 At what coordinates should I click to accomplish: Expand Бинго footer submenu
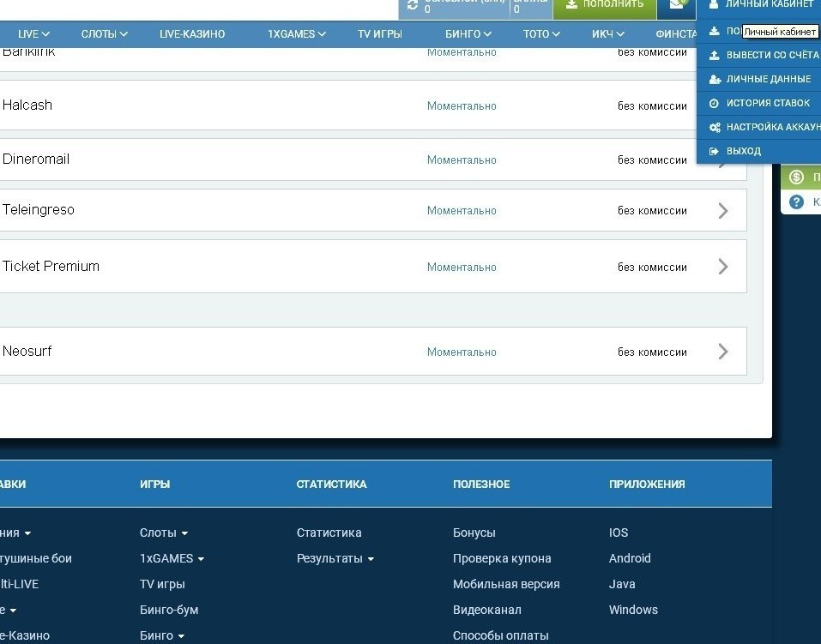[x=162, y=635]
